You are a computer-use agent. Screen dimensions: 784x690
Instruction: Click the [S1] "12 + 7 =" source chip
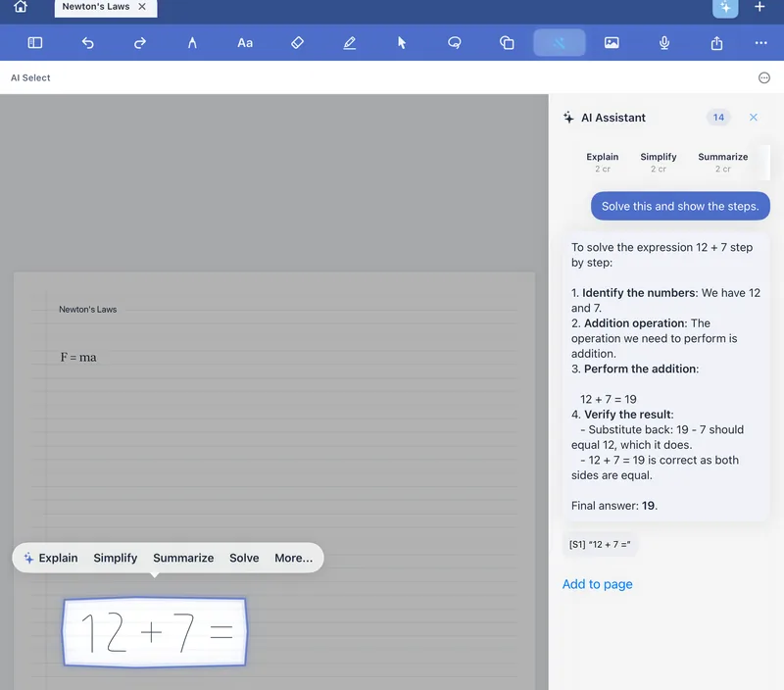(x=600, y=544)
